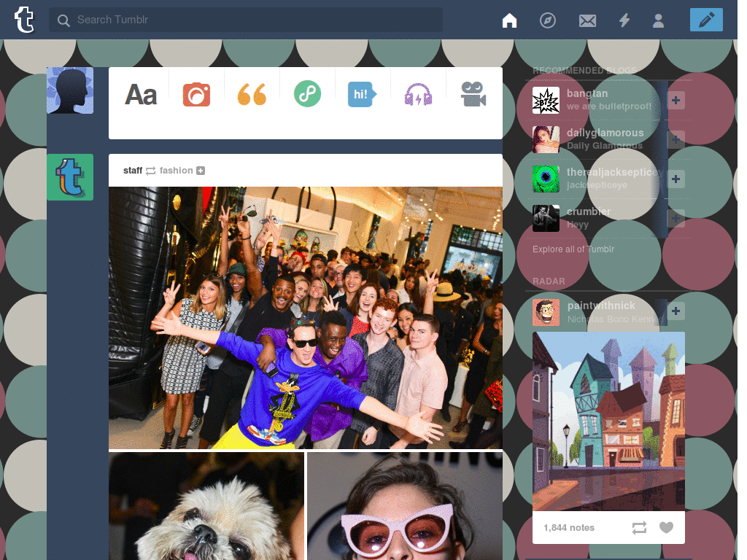The width and height of the screenshot is (747, 560).
Task: Open the Explore compass icon
Action: coord(547,20)
